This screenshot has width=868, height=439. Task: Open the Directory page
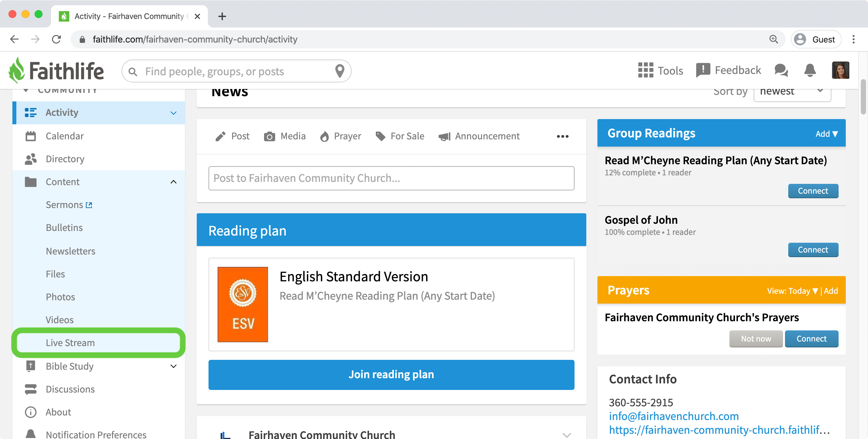click(98, 159)
